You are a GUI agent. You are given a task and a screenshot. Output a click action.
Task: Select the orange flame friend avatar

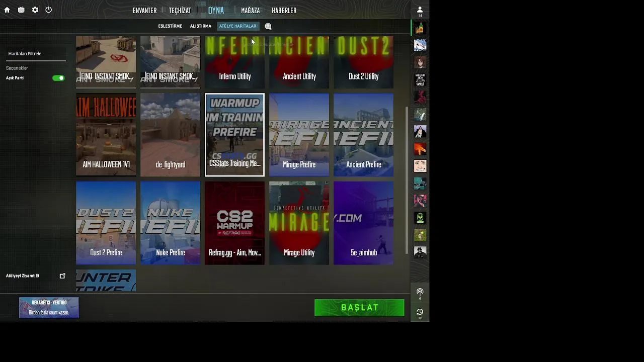[x=420, y=149]
